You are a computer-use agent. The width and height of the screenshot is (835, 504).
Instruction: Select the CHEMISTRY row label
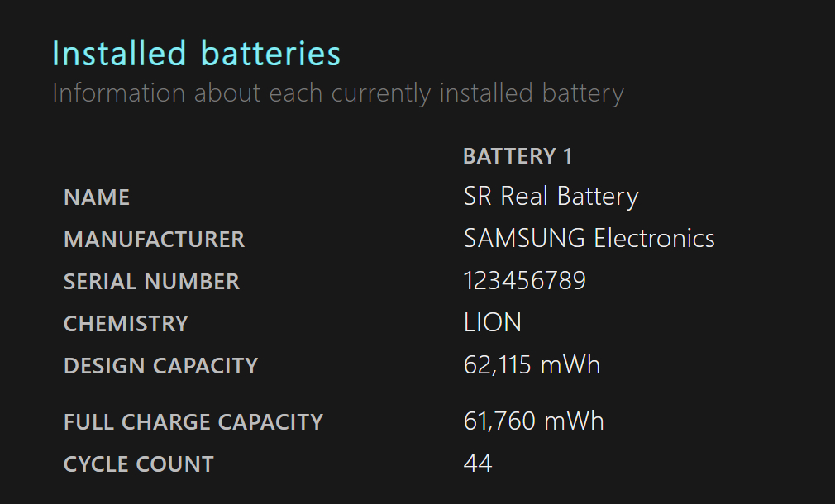[x=126, y=324]
